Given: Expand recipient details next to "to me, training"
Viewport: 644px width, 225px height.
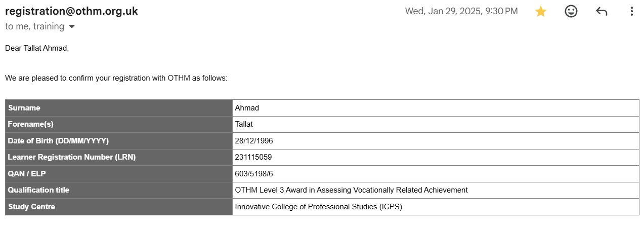Looking at the screenshot, I should [x=71, y=26].
